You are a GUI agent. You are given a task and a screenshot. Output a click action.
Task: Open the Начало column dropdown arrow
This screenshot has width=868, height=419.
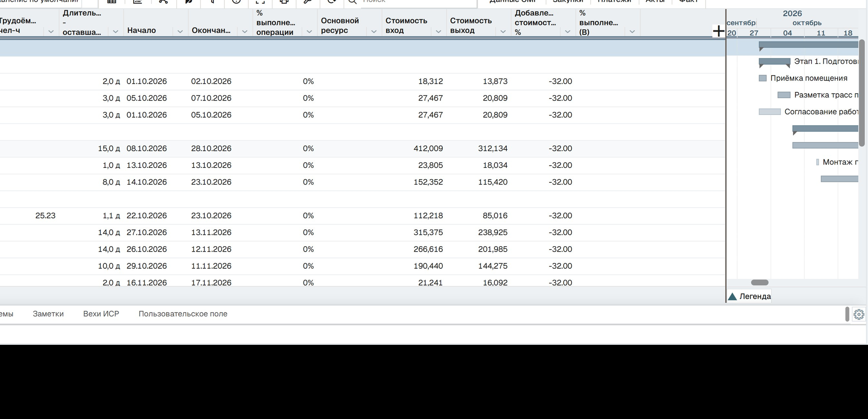[180, 31]
